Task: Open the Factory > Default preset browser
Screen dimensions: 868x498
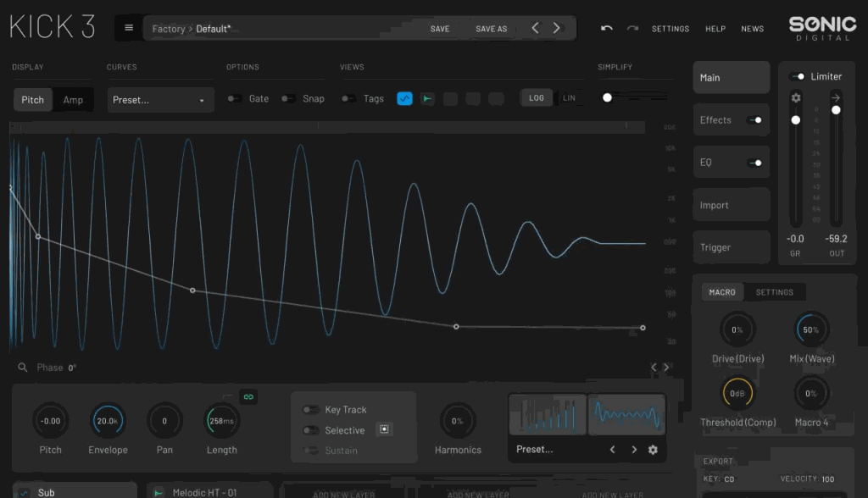Action: (192, 29)
